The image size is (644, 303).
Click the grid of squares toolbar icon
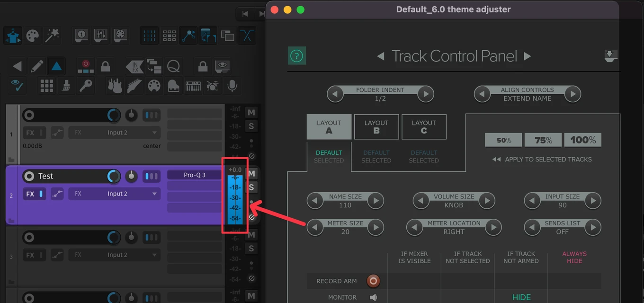point(169,36)
